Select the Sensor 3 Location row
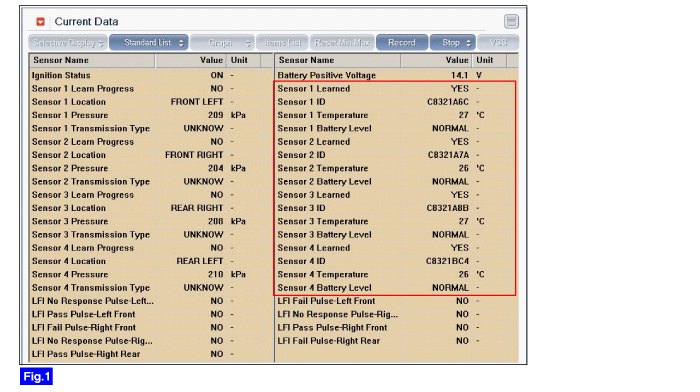The height and width of the screenshot is (392, 700). point(151,208)
